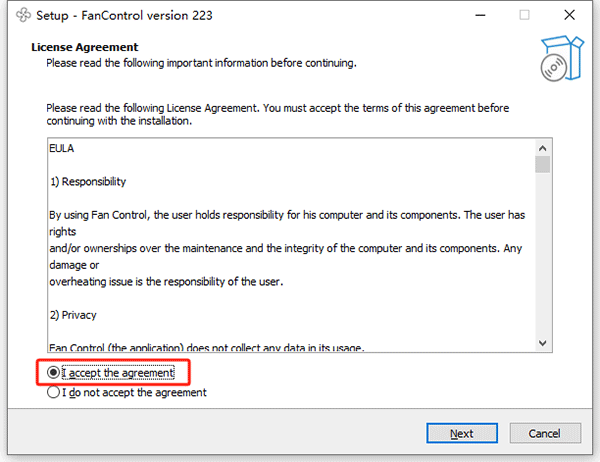Screen dimensions: 600x462
Task: Choose "I do not accept the agreement"
Action: [x=54, y=393]
